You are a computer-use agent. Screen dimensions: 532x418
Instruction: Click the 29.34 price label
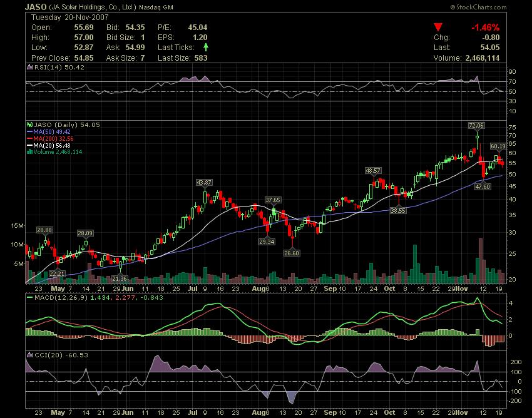pos(267,242)
